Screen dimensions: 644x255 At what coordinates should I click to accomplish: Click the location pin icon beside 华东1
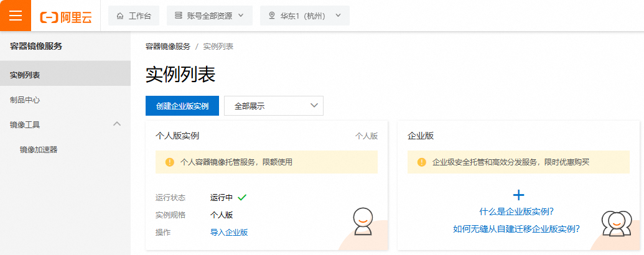(x=271, y=16)
